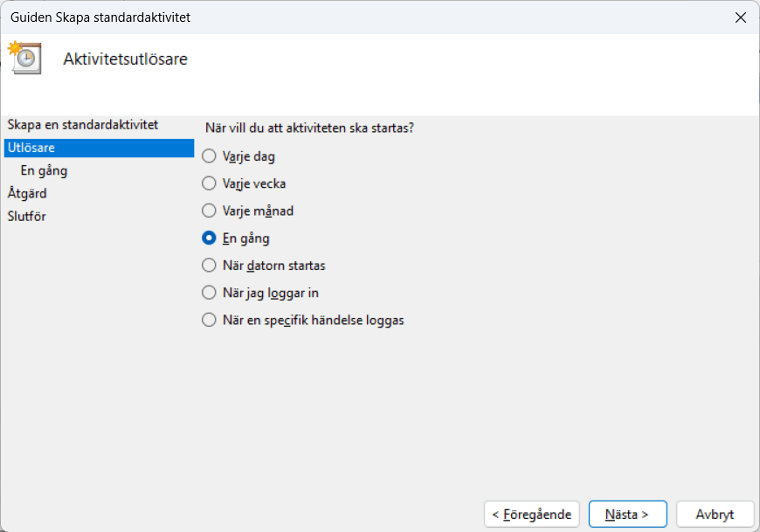This screenshot has height=532, width=760.
Task: Cancel the wizard with Avbryt button
Action: click(x=714, y=515)
